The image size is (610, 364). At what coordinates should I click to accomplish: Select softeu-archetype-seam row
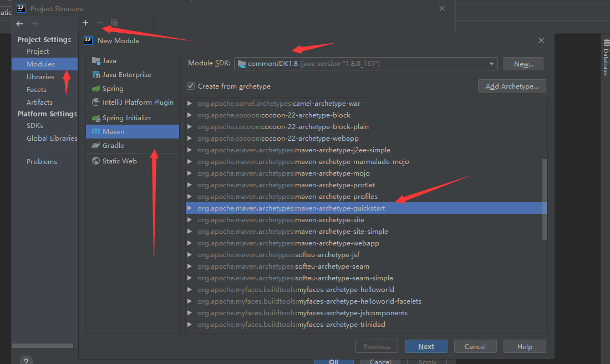click(366, 266)
